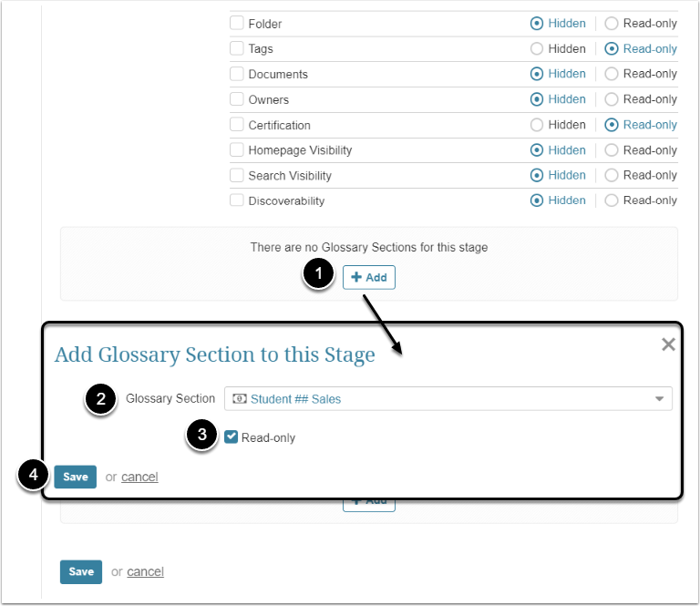
Task: Select Hidden for Certification
Action: [x=537, y=125]
